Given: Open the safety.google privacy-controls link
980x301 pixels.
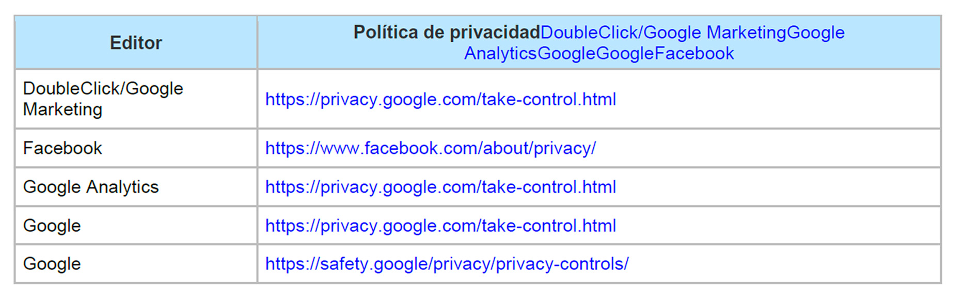Looking at the screenshot, I should click(447, 264).
